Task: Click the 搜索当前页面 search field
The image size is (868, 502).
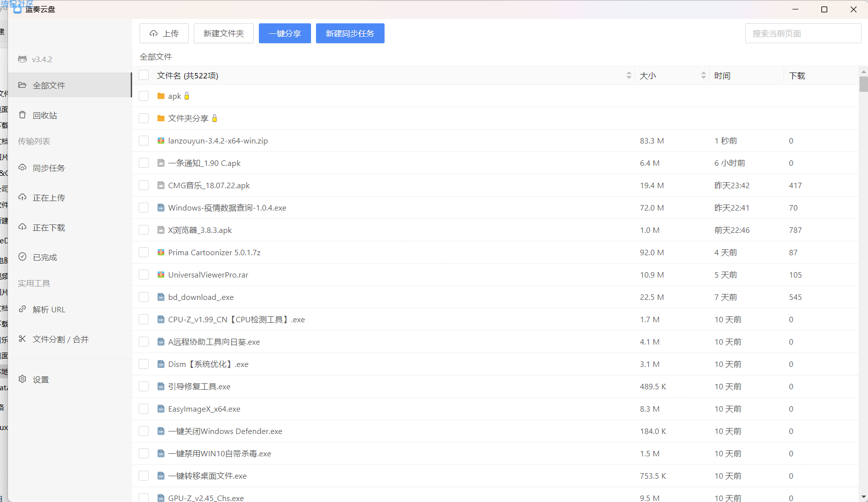Action: tap(803, 33)
